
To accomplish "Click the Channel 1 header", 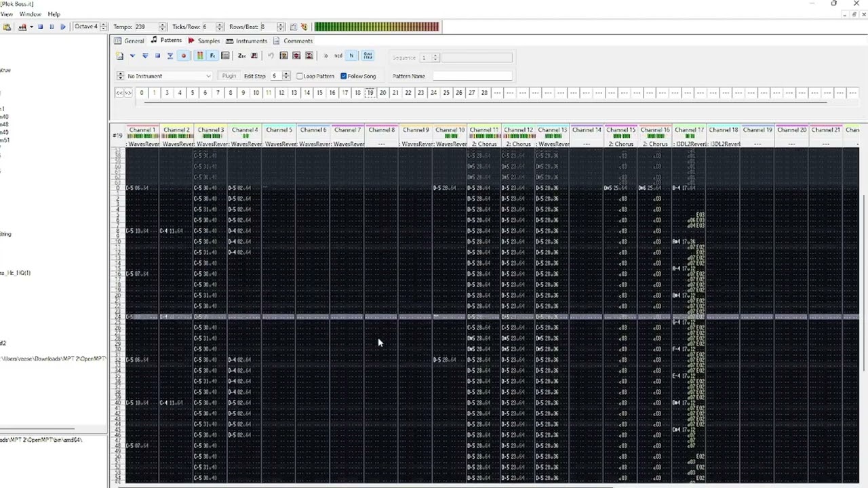I will coord(142,129).
